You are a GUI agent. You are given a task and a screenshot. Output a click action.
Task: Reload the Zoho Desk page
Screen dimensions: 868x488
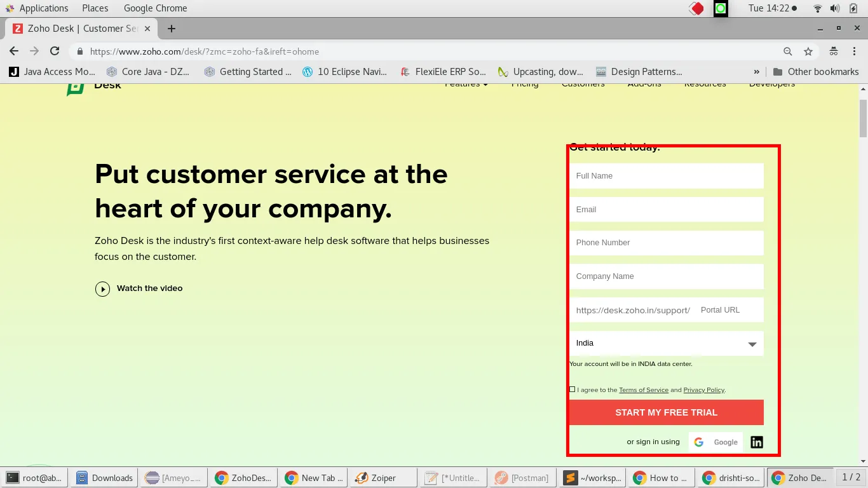pos(55,51)
